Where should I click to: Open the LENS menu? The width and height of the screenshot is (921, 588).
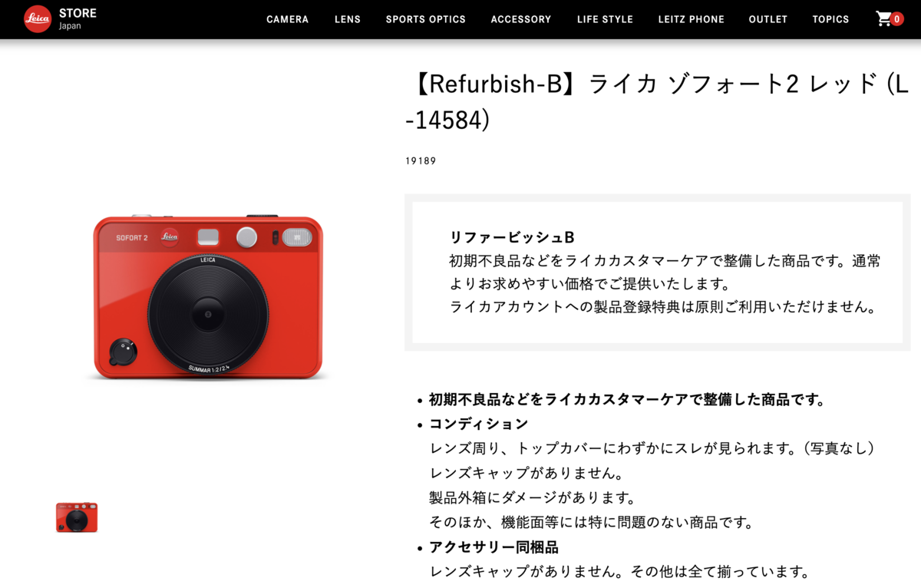click(348, 19)
